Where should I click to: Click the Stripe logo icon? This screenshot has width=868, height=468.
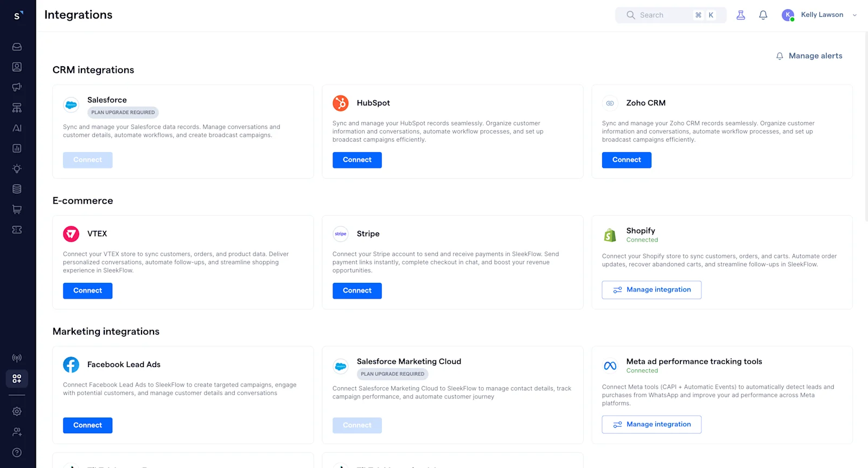pyautogui.click(x=341, y=233)
